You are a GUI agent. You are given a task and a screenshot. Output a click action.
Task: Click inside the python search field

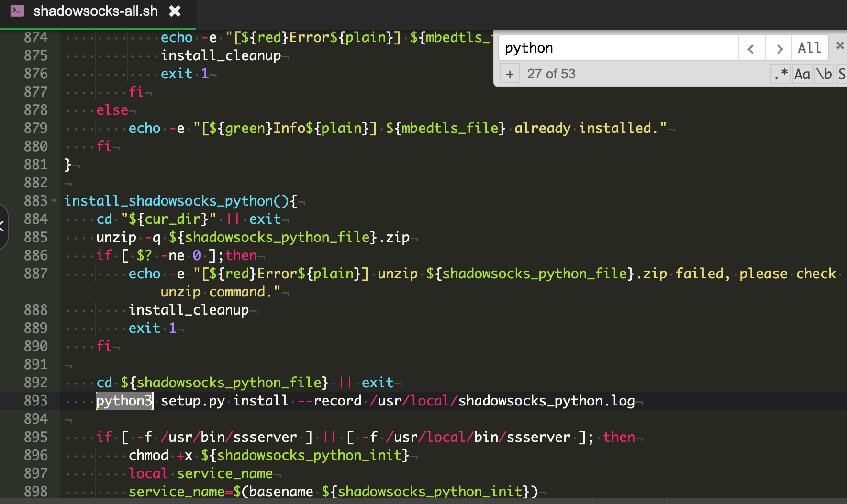[617, 48]
